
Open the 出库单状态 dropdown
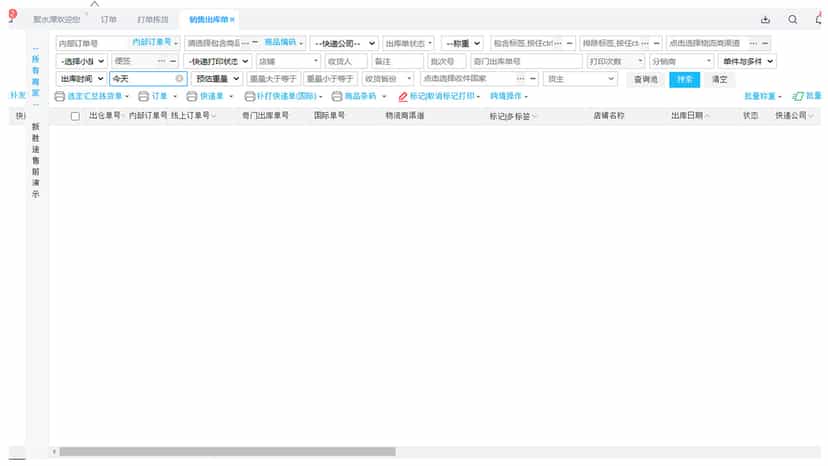pos(409,43)
